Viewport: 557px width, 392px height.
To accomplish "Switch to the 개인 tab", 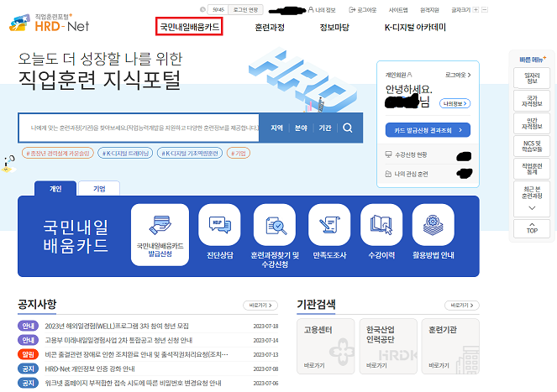I will (x=55, y=189).
